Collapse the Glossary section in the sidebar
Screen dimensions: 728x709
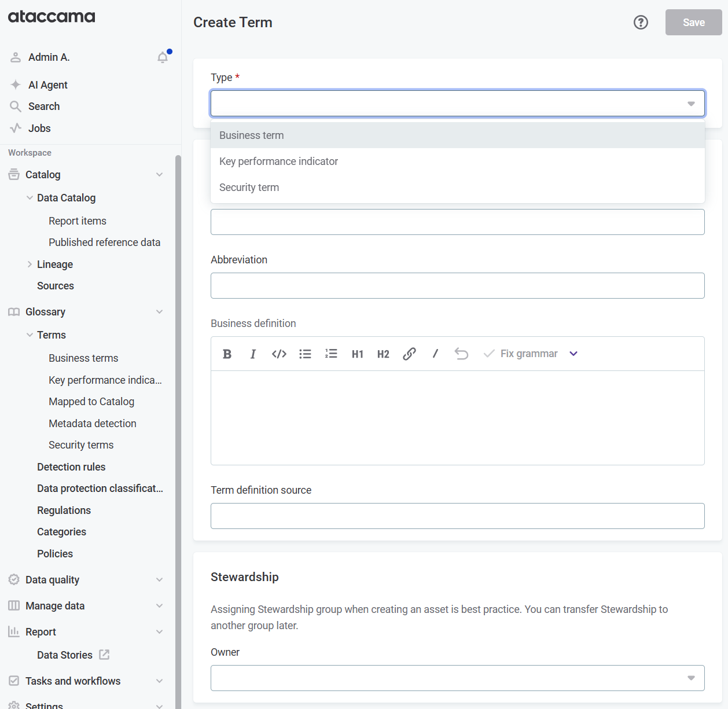coord(159,311)
